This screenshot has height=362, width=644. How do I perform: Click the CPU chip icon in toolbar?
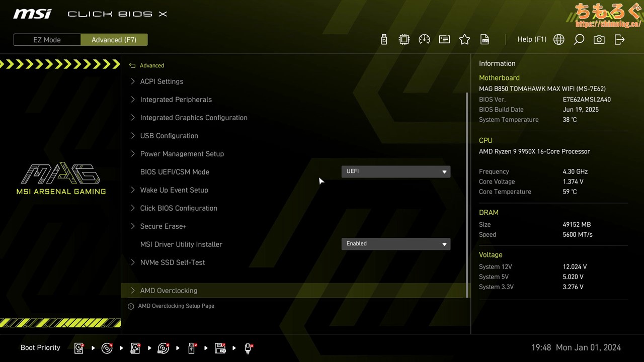(404, 40)
